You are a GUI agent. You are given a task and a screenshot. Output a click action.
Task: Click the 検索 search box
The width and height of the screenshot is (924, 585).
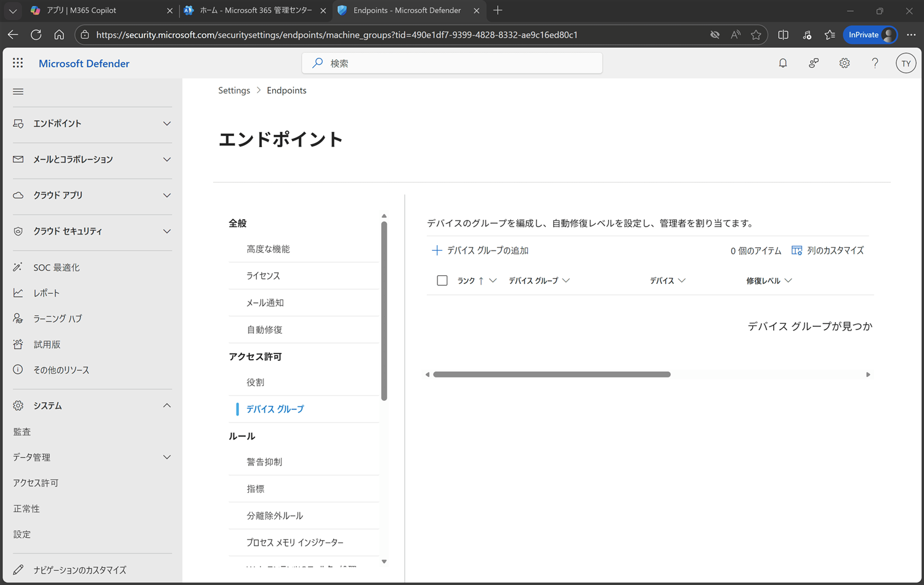click(x=452, y=63)
